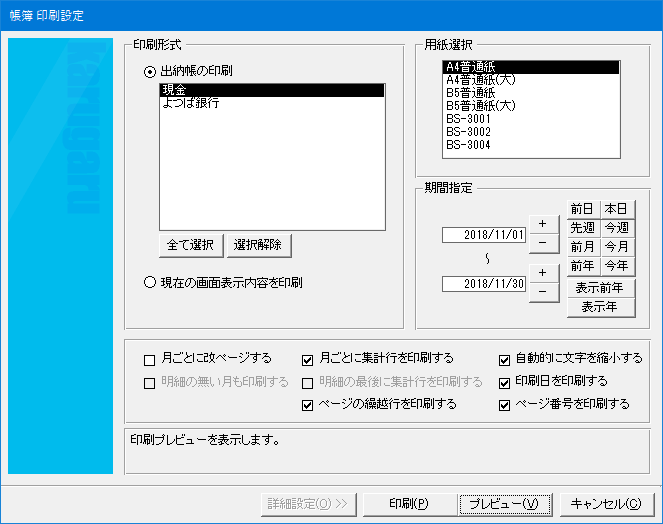Click the 表示年 button

coord(600,307)
